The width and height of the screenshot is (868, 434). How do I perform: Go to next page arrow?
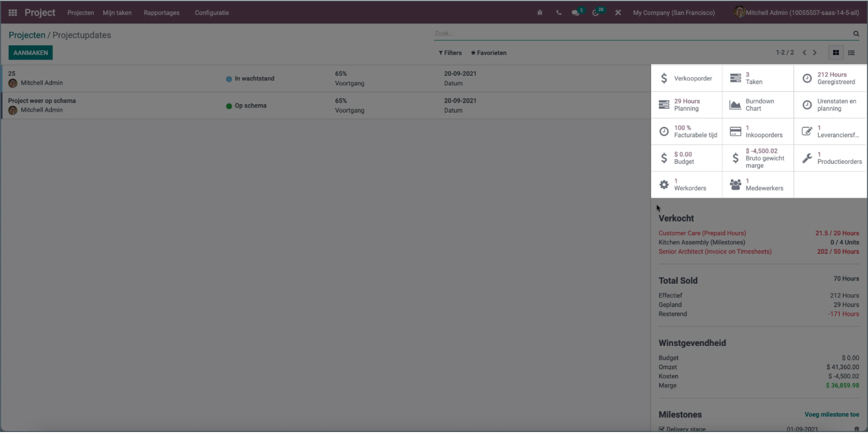[x=815, y=52]
